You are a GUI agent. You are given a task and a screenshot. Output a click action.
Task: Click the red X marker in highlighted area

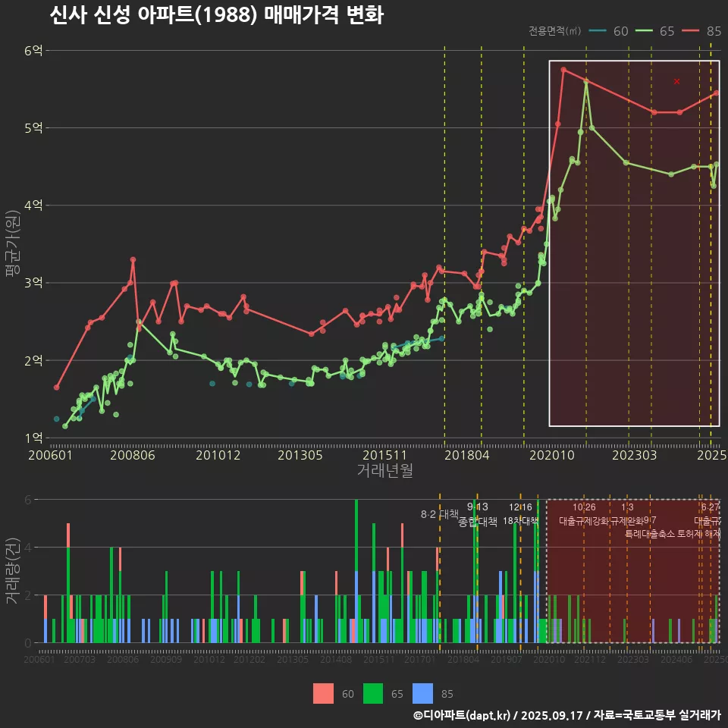pos(676,81)
